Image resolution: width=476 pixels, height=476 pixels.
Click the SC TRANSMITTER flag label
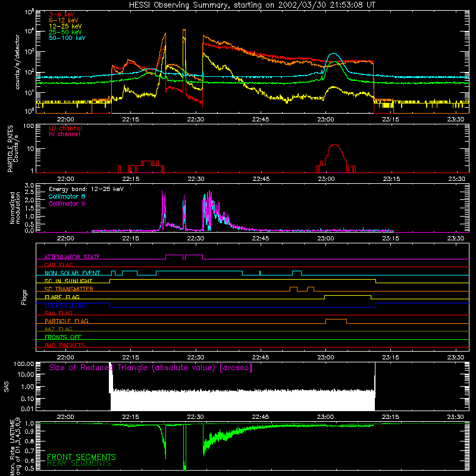[69, 289]
